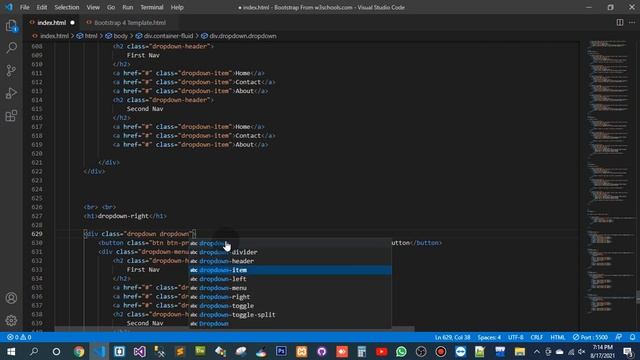Screen dimensions: 640x360
Task: Open TeamViewer from the taskbar
Action: (x=460, y=351)
